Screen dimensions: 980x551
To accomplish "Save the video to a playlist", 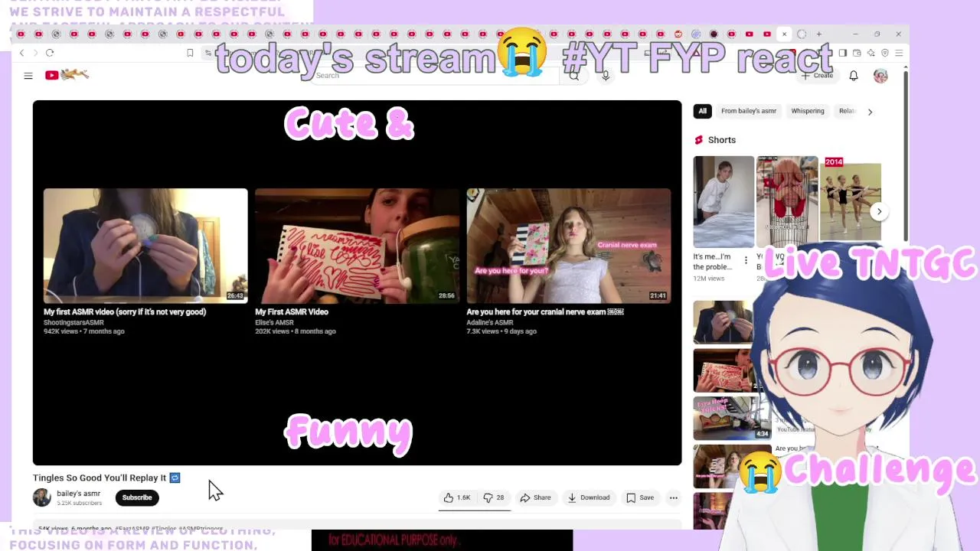I will point(640,497).
